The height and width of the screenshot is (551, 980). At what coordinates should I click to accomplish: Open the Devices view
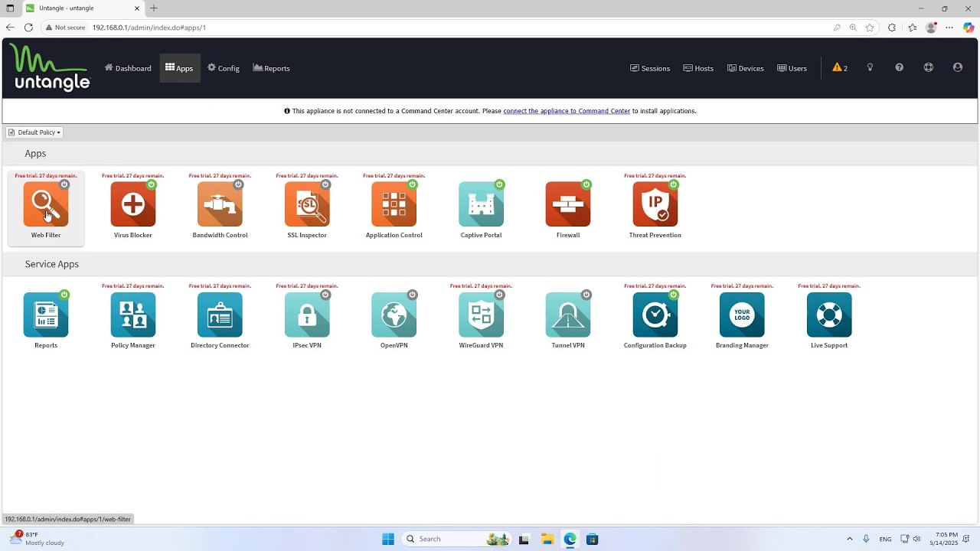[746, 68]
